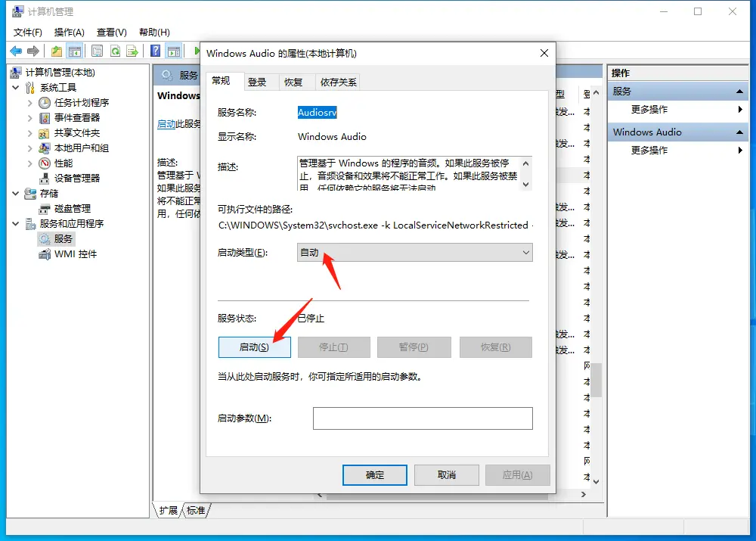Open the 启动类型 dropdown set to 自动
Screen dimensions: 756x541
(414, 253)
